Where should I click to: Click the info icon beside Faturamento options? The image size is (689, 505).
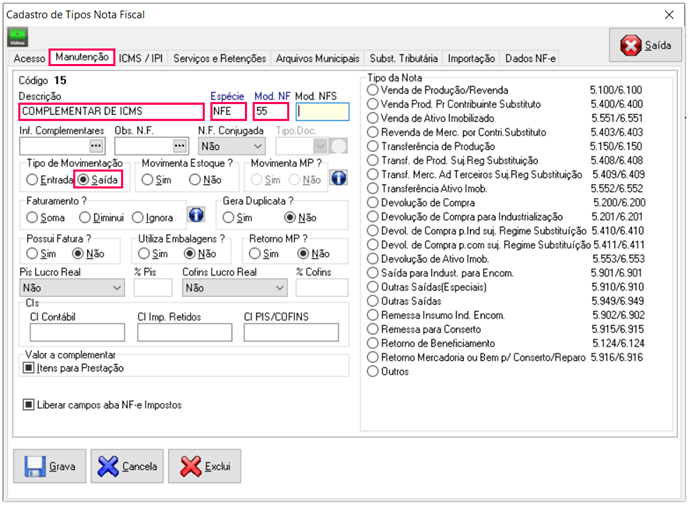196,216
